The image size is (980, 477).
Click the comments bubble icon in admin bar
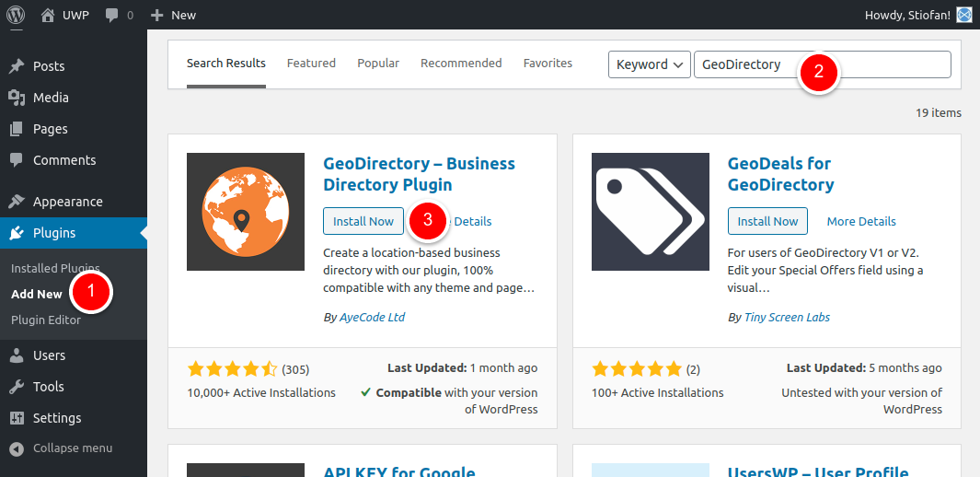[x=112, y=16]
